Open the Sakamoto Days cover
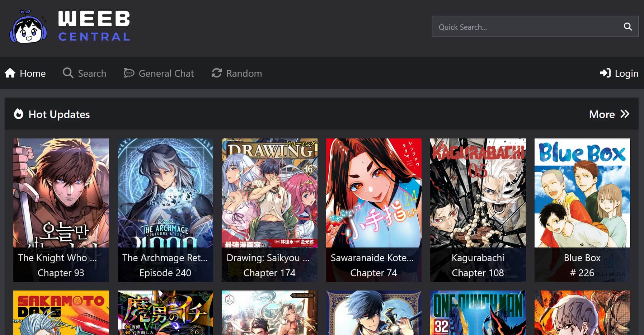Viewport: 644px width, 335px height. [x=61, y=313]
